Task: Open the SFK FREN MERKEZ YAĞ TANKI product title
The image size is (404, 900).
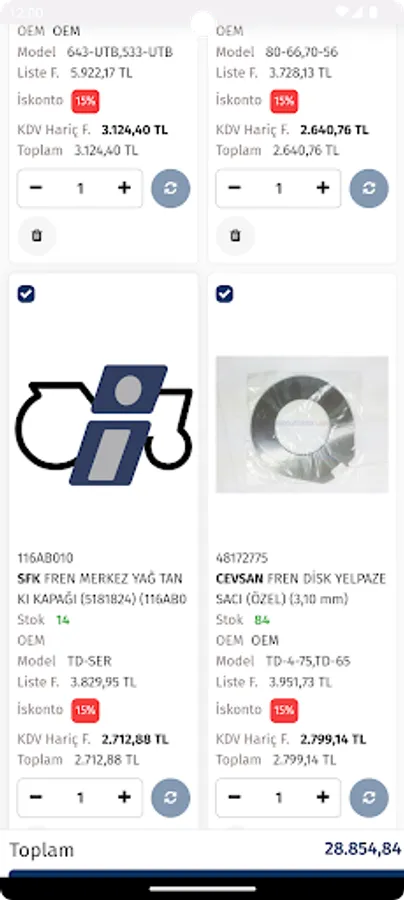Action: [x=102, y=589]
